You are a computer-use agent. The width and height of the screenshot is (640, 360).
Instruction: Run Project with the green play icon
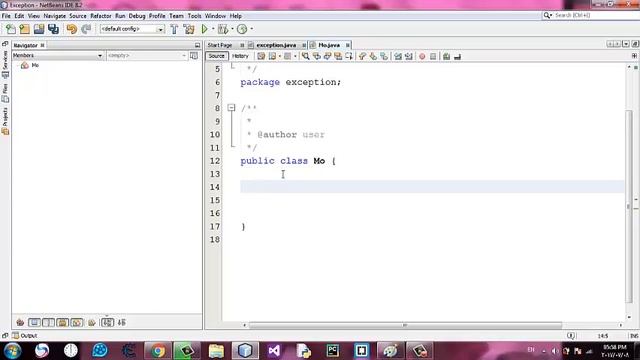click(204, 29)
